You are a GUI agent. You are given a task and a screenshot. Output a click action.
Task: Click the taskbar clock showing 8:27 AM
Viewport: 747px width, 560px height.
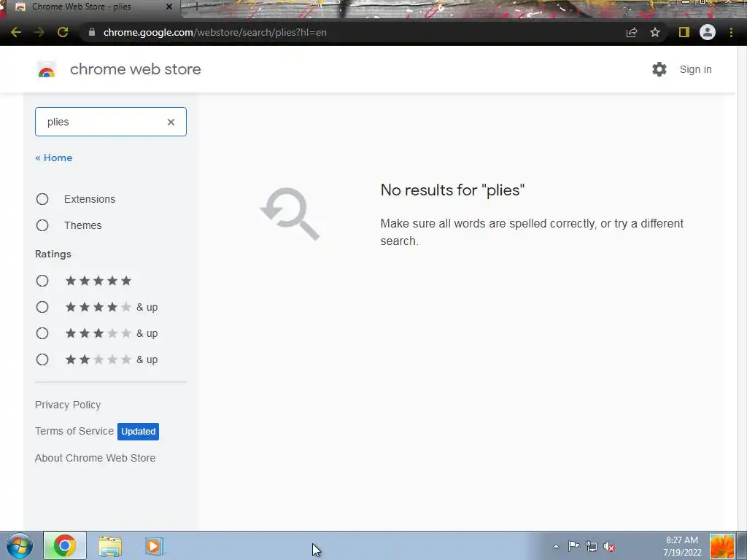point(682,546)
